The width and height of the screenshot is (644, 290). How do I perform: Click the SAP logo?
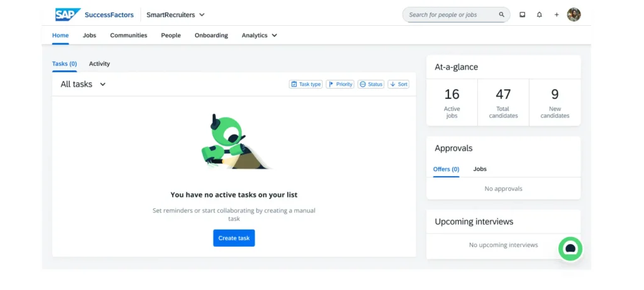tap(67, 14)
